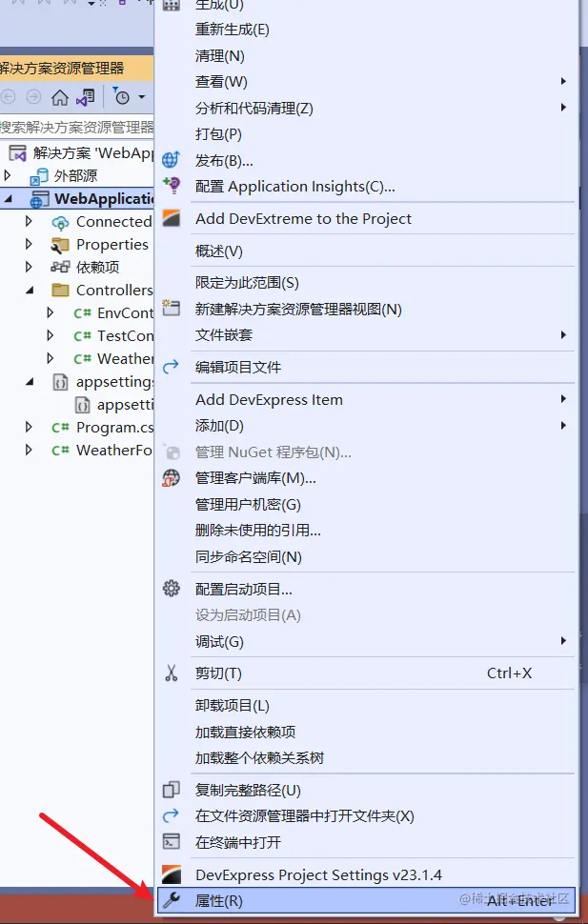Open the 添加(D) submenu
588x924 pixels.
point(366,426)
